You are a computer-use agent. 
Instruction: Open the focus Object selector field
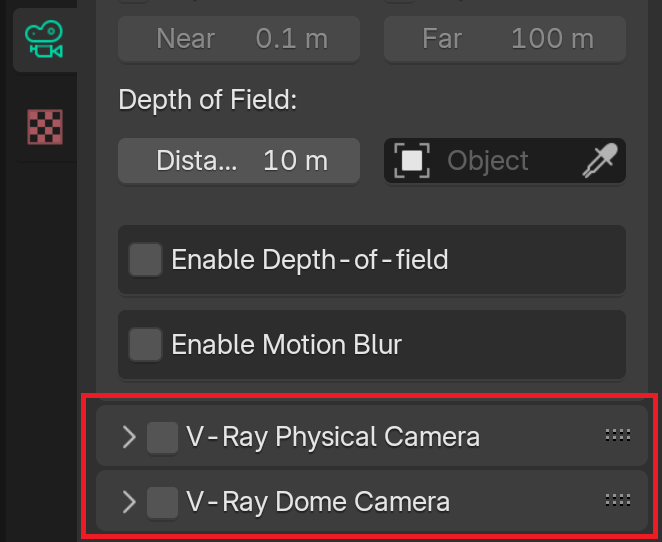pos(505,160)
